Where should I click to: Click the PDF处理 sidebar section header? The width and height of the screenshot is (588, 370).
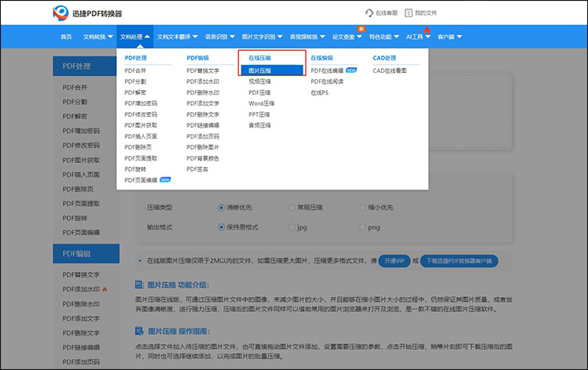(x=86, y=67)
